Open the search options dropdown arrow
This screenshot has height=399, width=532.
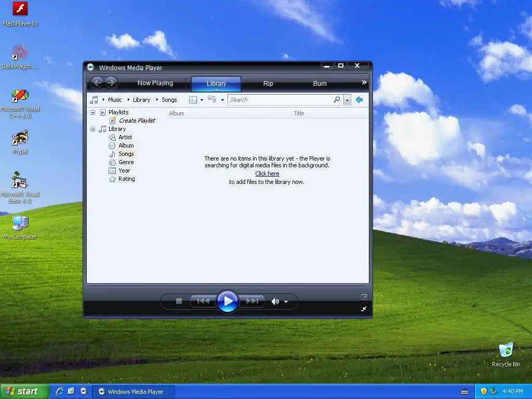pos(347,100)
